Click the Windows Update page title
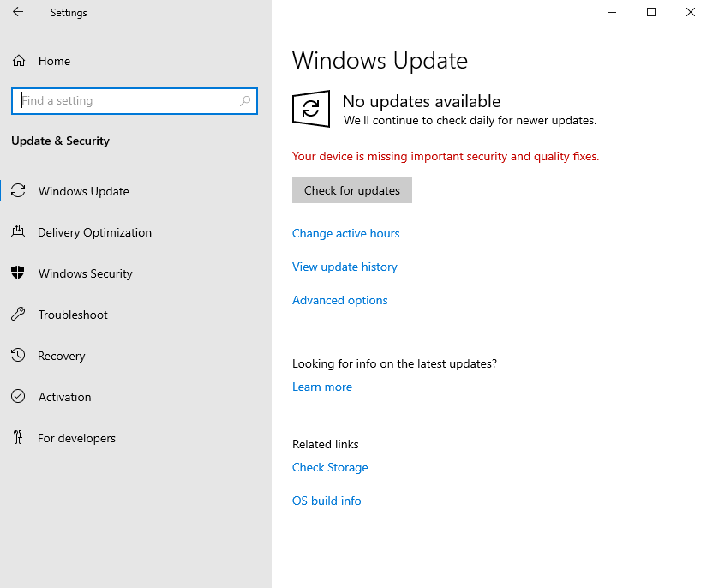707x588 pixels. pyautogui.click(x=380, y=60)
